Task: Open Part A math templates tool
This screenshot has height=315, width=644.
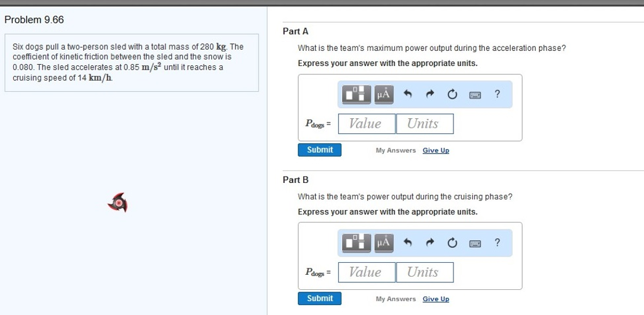Action: (x=357, y=94)
